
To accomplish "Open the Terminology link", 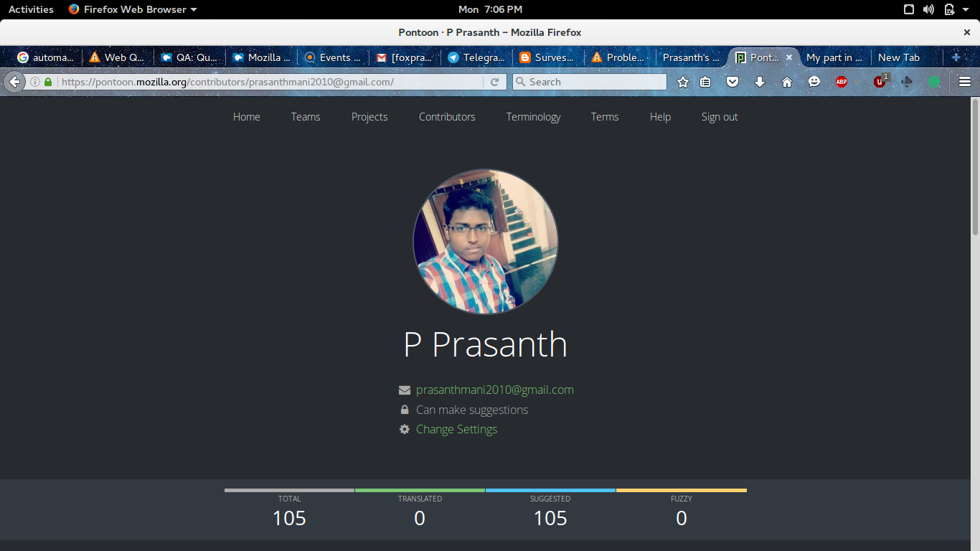I will coord(533,117).
